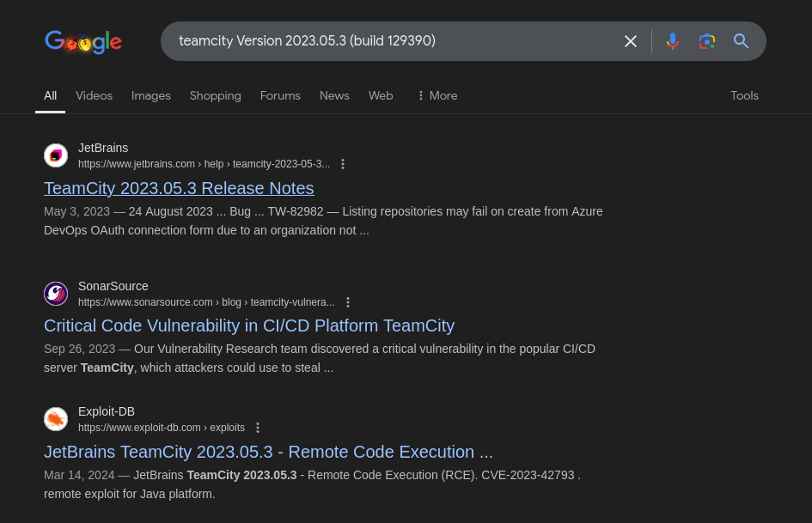Viewport: 812px width, 523px height.
Task: Clear the search query with X icon
Action: [630, 41]
